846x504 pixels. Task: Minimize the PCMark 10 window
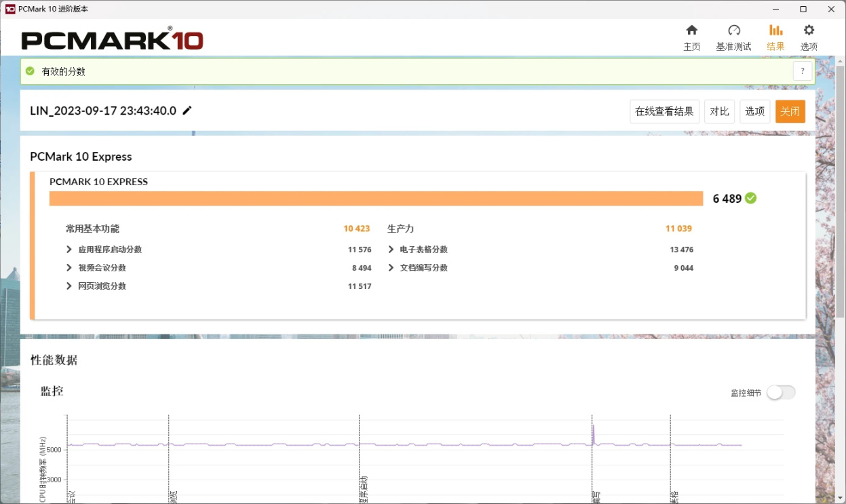tap(775, 9)
